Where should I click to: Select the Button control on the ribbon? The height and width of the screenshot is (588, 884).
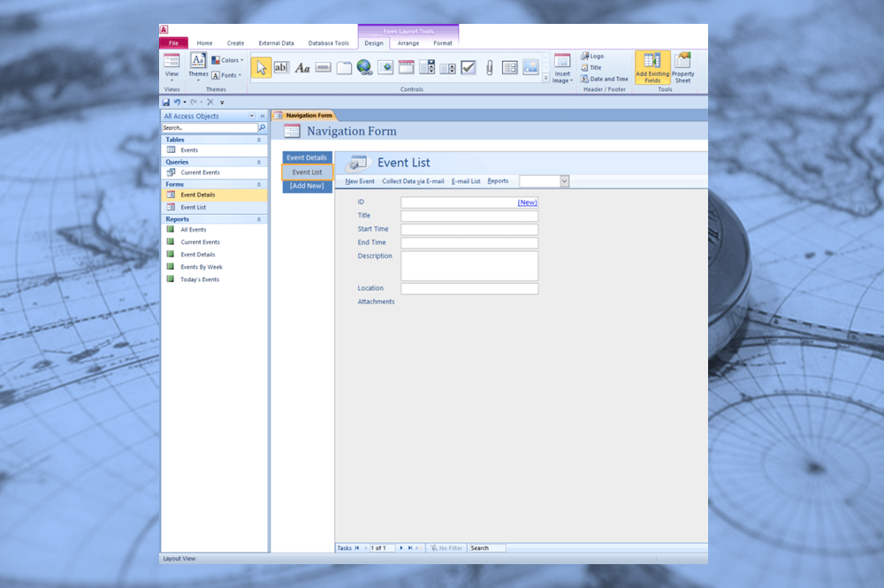321,67
